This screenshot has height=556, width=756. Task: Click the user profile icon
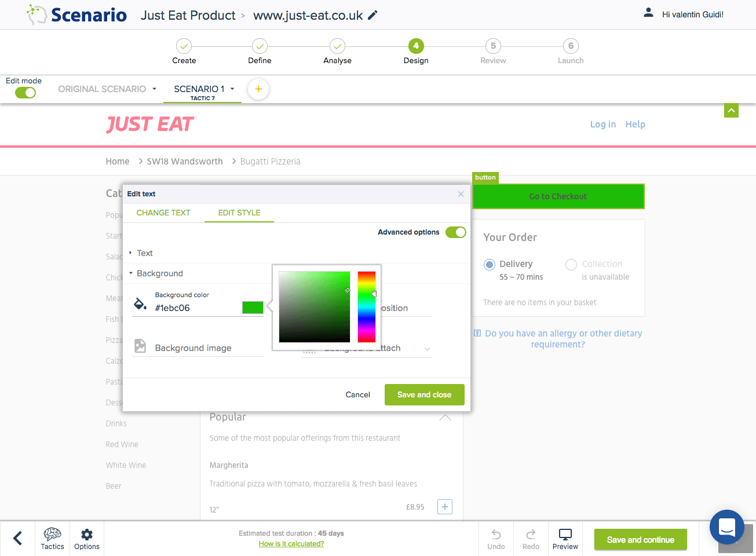coord(648,12)
